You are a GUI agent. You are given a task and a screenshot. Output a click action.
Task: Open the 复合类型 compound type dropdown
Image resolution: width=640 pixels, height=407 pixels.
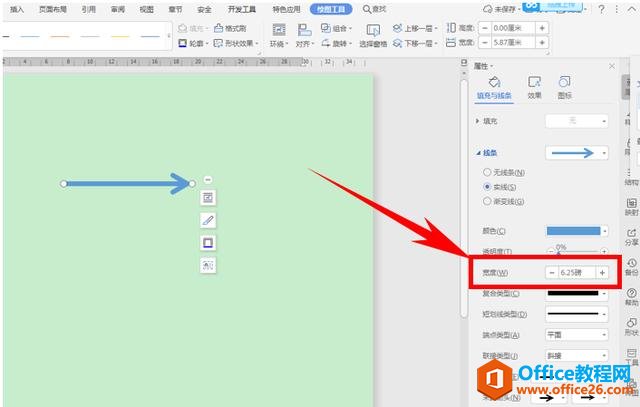point(577,293)
